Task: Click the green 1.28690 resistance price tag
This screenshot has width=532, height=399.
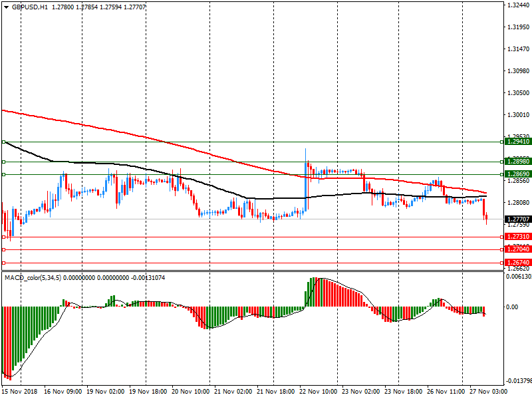Action: point(517,174)
